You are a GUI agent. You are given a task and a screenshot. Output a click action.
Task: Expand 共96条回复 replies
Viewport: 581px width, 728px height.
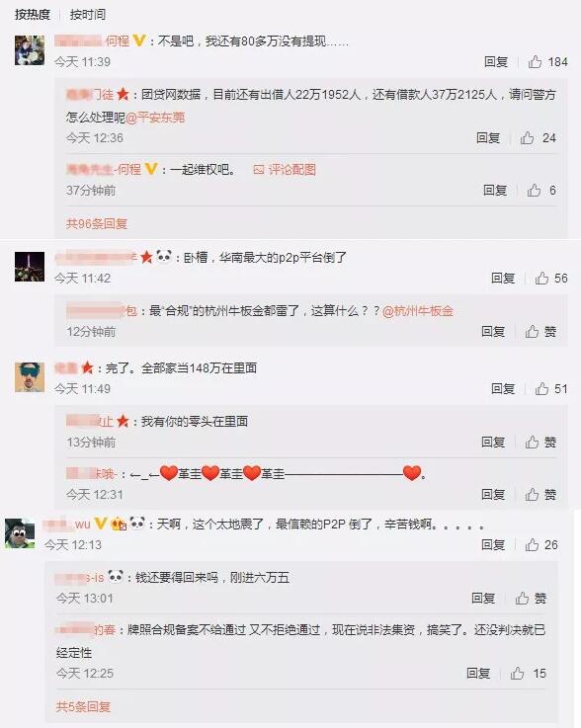click(x=97, y=224)
